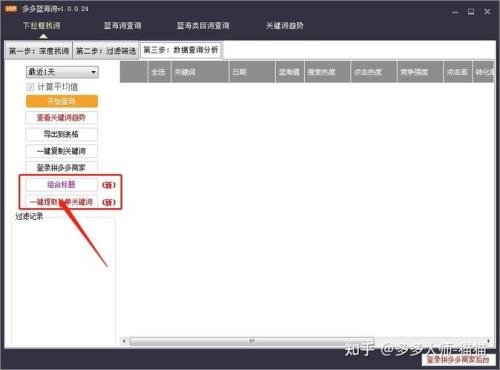500x370 pixels.
Task: Sort by the 日期 column header
Action: point(252,72)
